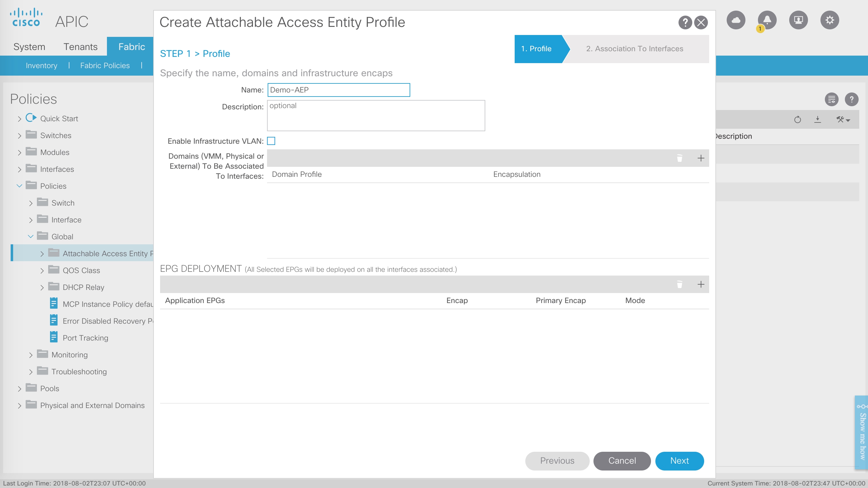This screenshot has width=868, height=488.
Task: Click the refresh icon in right panel
Action: 797,120
